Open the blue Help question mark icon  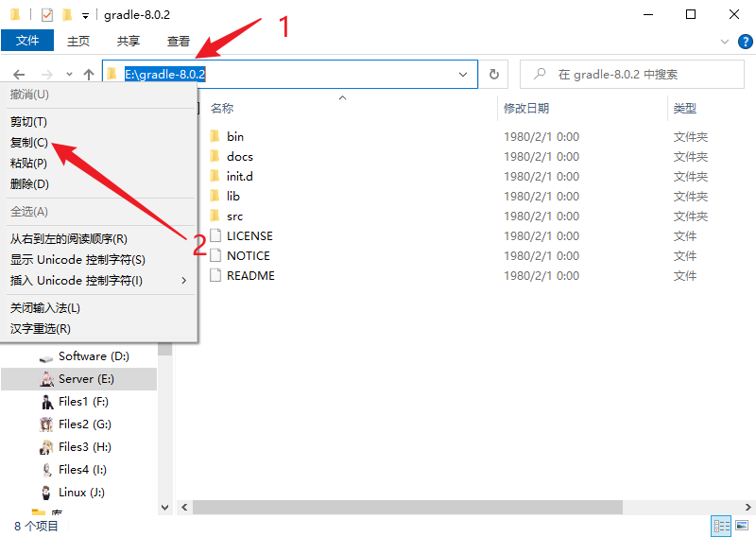pos(743,42)
